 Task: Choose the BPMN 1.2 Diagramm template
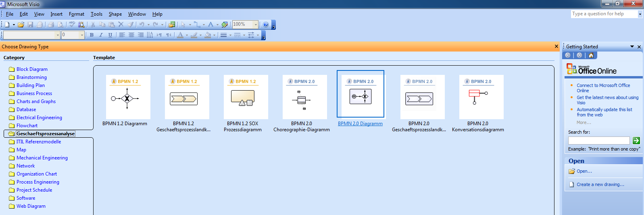pos(128,101)
